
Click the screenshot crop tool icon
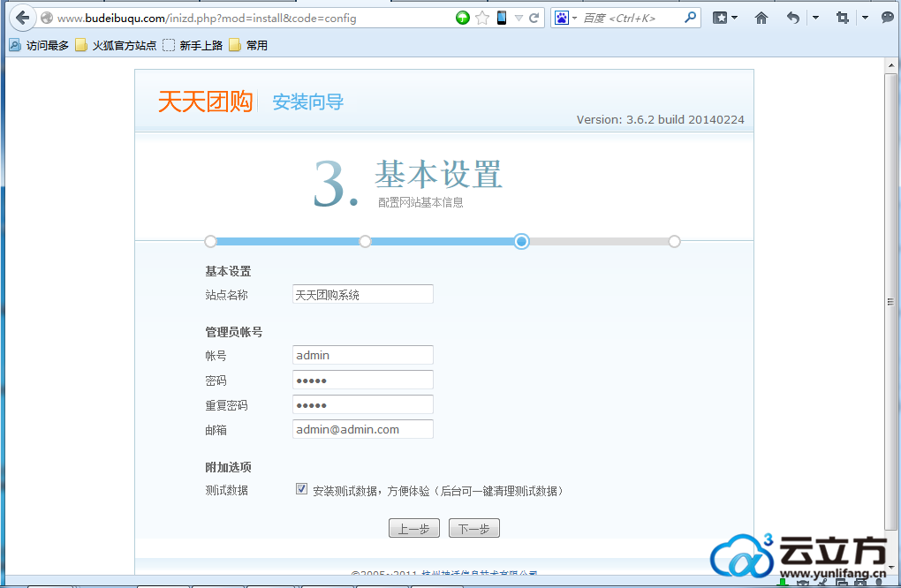pos(843,19)
